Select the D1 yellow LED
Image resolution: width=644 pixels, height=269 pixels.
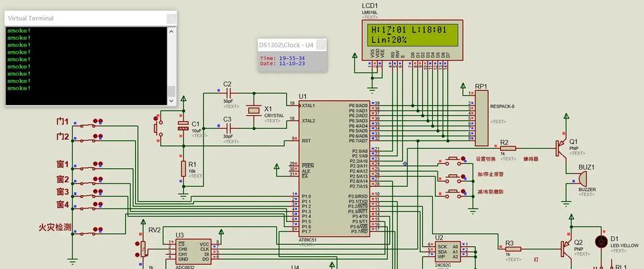pyautogui.click(x=601, y=241)
